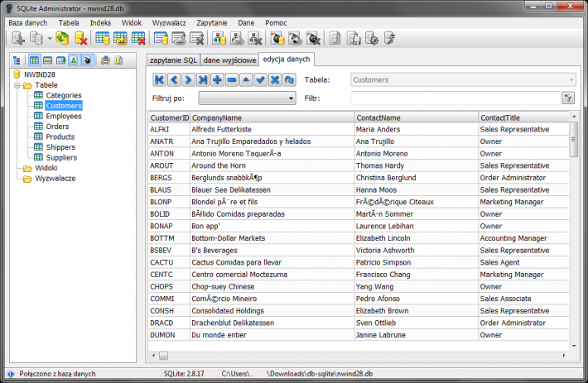The height and width of the screenshot is (383, 588).
Task: Open the Dane menu
Action: pyautogui.click(x=246, y=23)
